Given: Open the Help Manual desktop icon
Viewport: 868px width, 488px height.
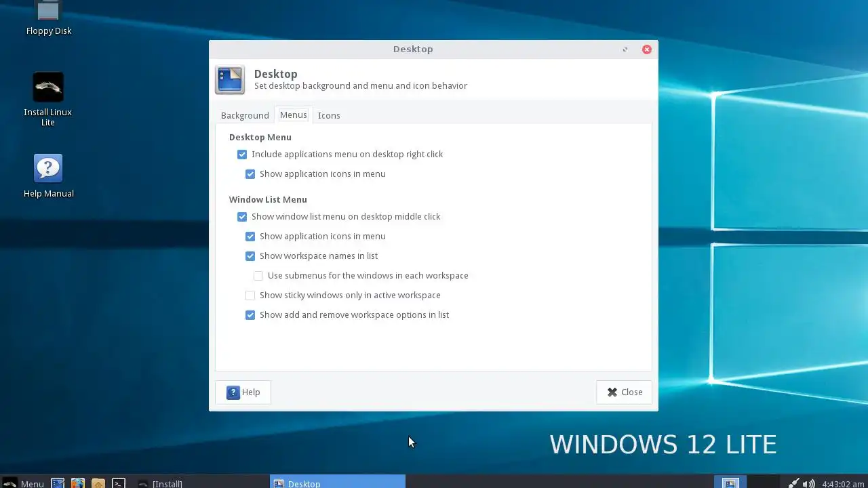Looking at the screenshot, I should (x=48, y=176).
